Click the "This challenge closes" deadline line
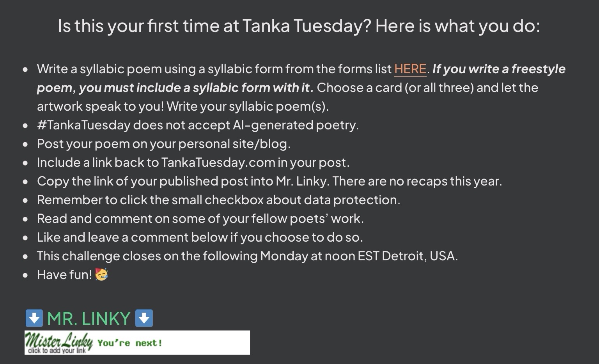 coord(247,256)
